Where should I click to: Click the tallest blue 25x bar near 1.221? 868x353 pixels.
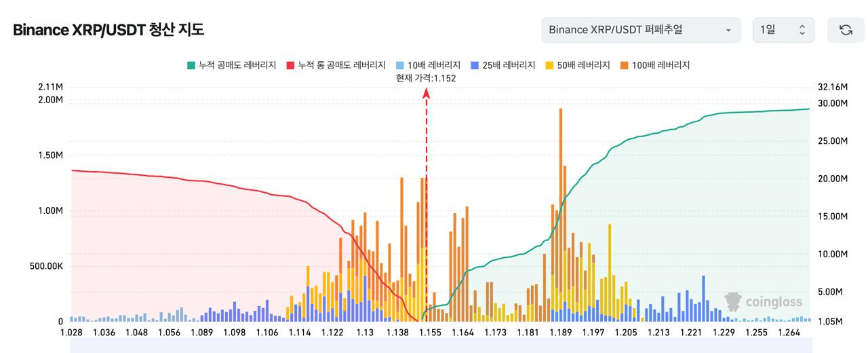[703, 298]
